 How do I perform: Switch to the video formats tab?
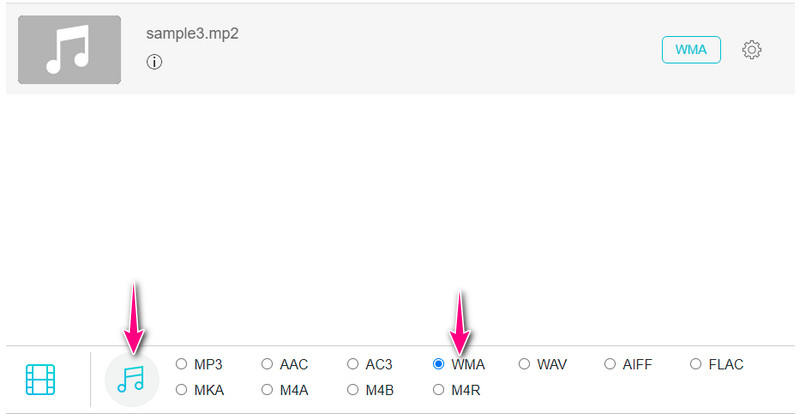41,379
